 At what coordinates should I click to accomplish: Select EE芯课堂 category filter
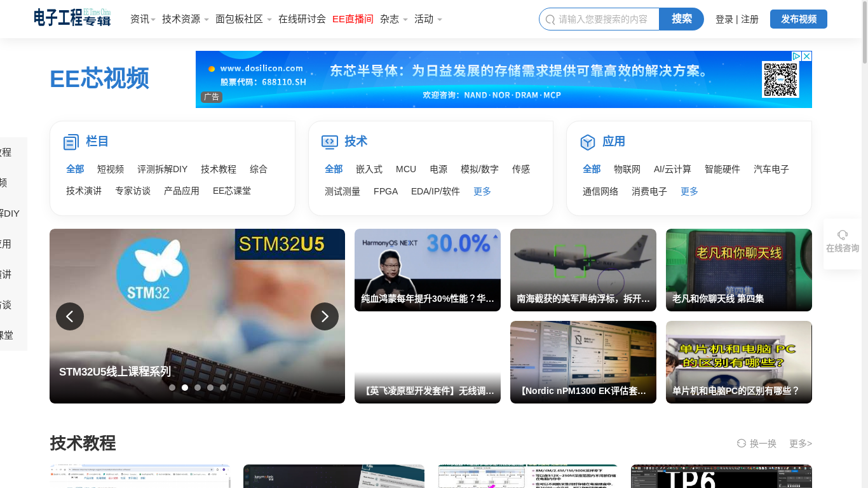[x=232, y=191]
